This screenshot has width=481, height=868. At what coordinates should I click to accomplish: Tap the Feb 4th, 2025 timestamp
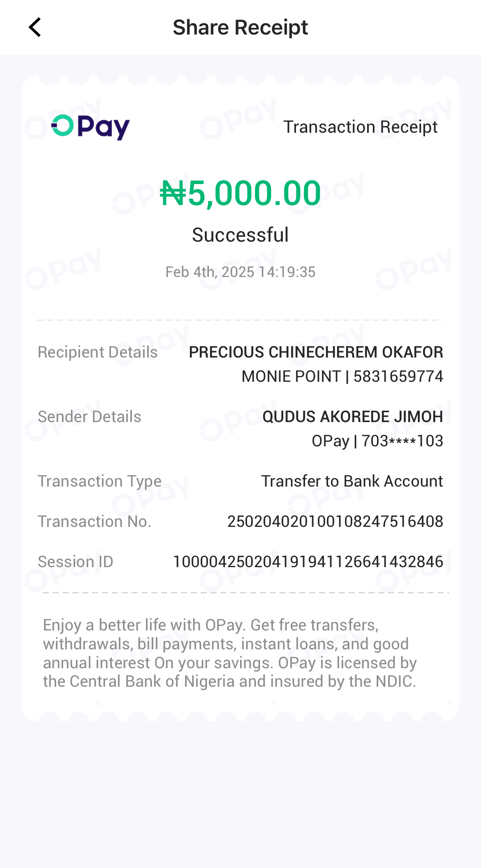[240, 272]
